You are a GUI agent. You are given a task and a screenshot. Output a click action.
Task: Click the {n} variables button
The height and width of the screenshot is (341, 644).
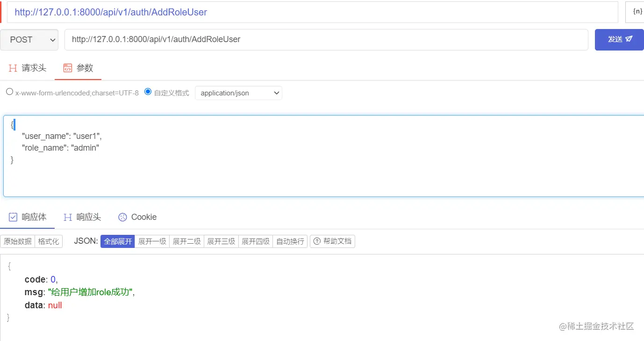(636, 12)
